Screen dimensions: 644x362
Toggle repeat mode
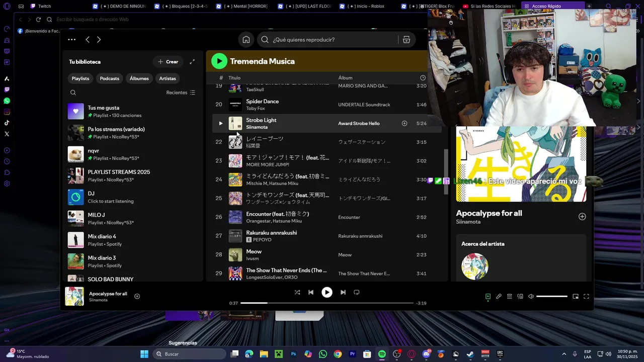357,292
